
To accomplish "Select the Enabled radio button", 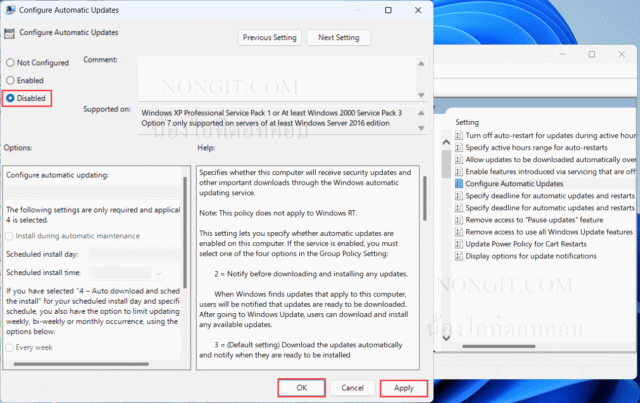I will [x=10, y=80].
